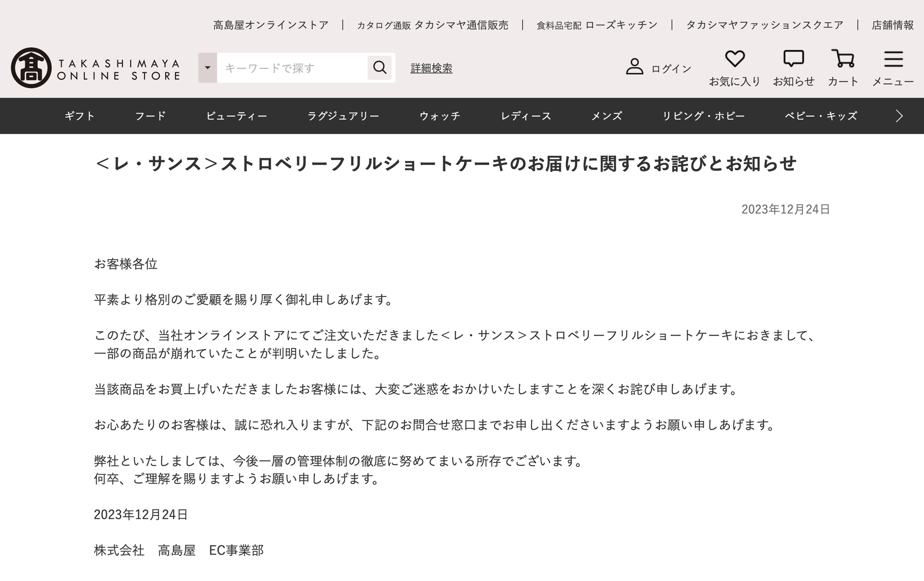Screen dimensions: 924x581
Task: Open the ローズキッチン food delivery link
Action: pyautogui.click(x=597, y=25)
